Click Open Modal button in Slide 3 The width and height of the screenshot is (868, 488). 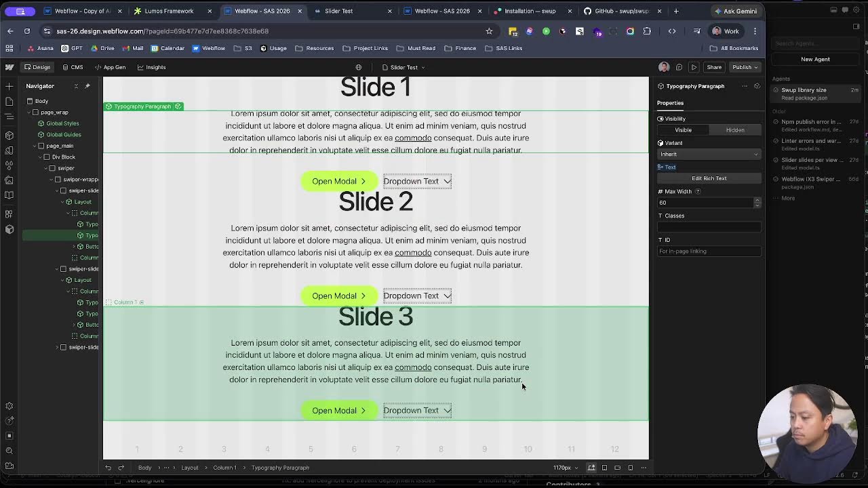[338, 411]
